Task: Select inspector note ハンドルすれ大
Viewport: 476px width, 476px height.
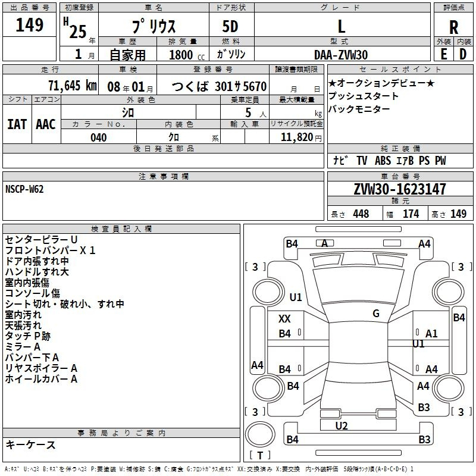Action: (x=37, y=272)
